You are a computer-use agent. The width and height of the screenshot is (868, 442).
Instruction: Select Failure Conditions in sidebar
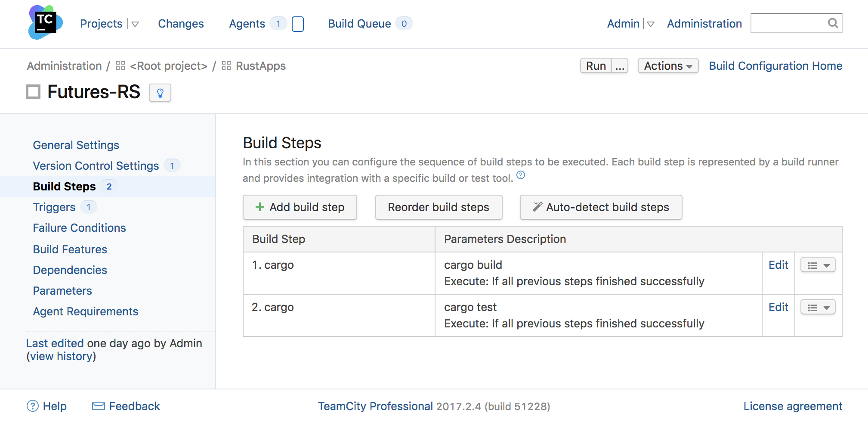coord(80,228)
